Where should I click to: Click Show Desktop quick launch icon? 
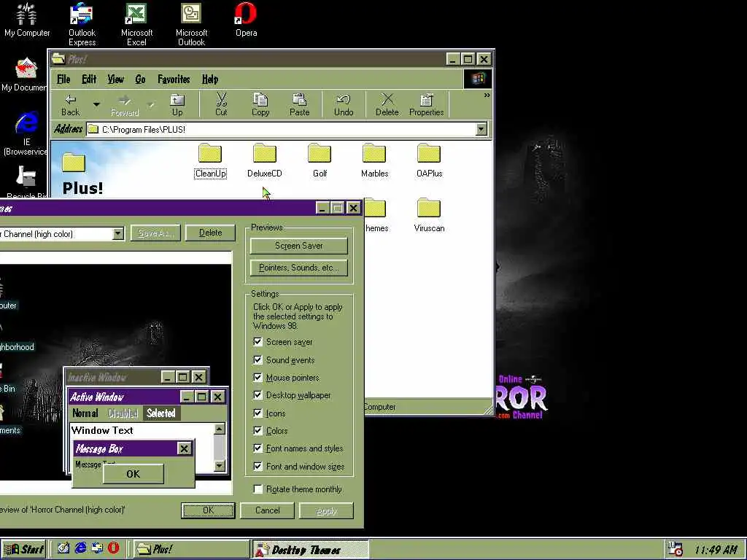63,548
